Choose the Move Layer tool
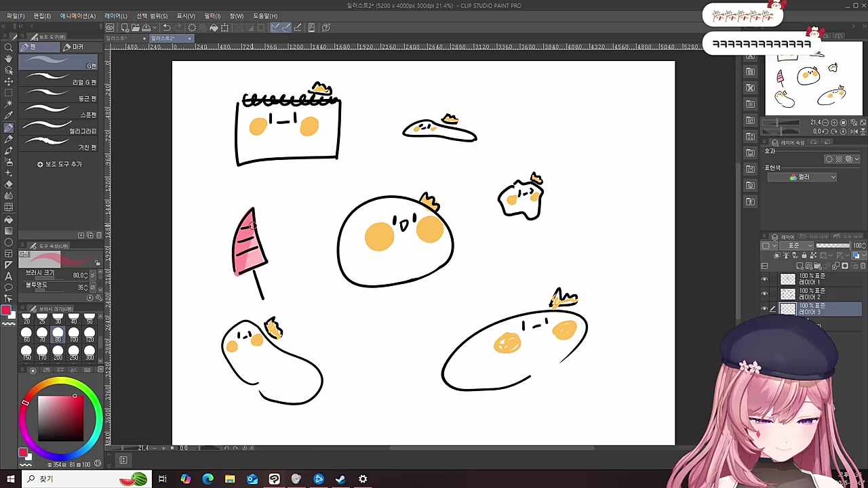This screenshot has width=868, height=488. pyautogui.click(x=9, y=82)
